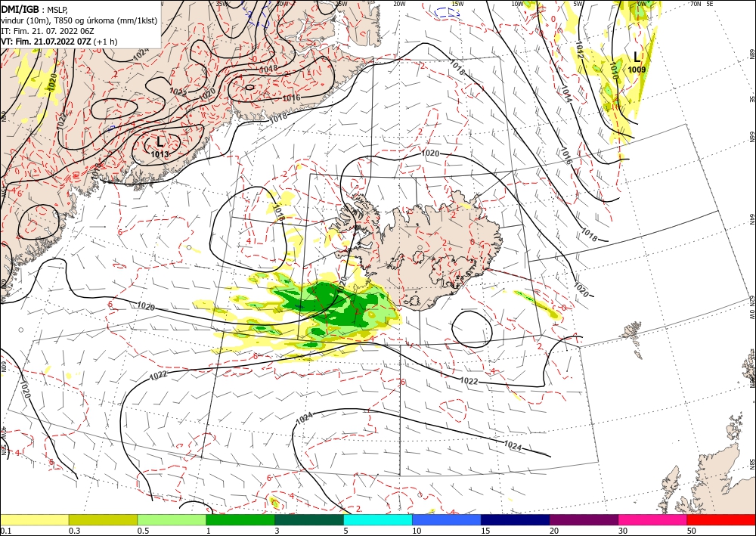Click the '30' legend value
Screen dimensions: 756x536
[624, 530]
